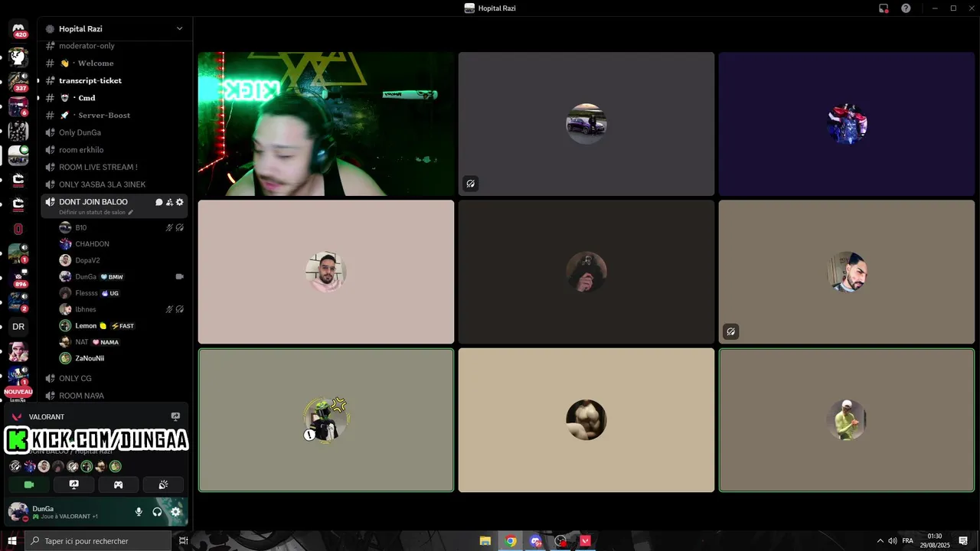
Task: Deafen with headphones icon in user panel
Action: tap(157, 512)
